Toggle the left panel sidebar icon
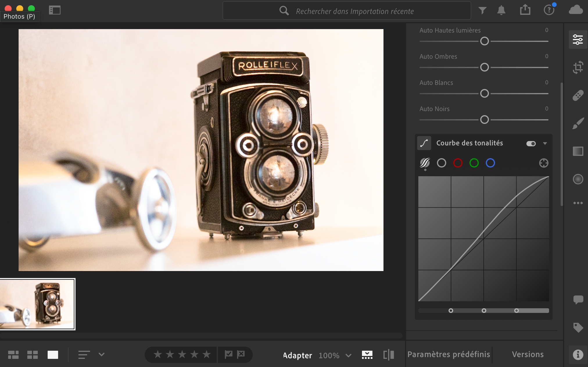Image resolution: width=588 pixels, height=367 pixels. coord(55,10)
